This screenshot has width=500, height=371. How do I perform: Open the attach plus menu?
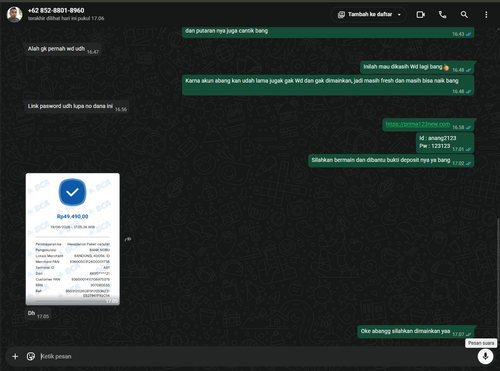(x=15, y=356)
